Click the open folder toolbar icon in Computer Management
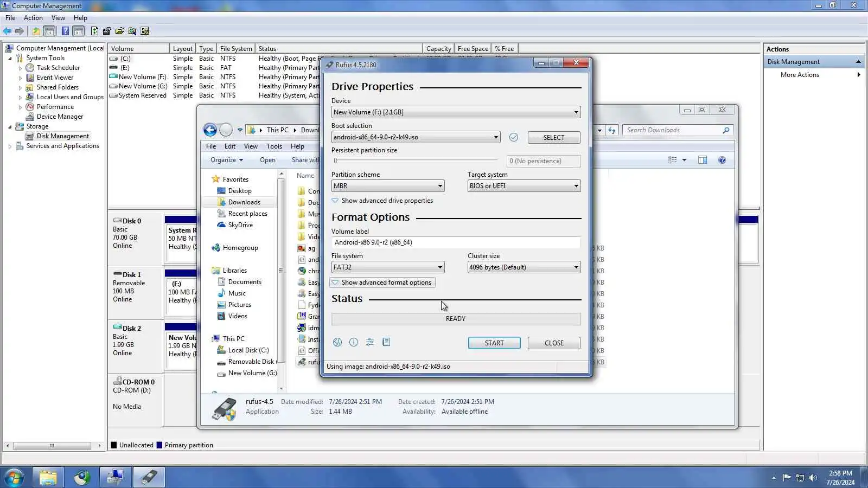Screen dimensions: 868x488 [x=119, y=31]
